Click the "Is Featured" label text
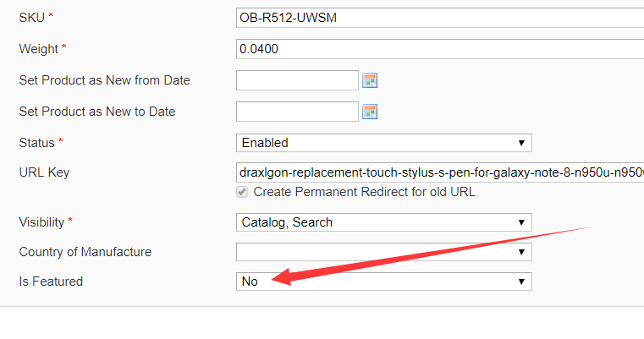The image size is (644, 339). pyautogui.click(x=51, y=282)
